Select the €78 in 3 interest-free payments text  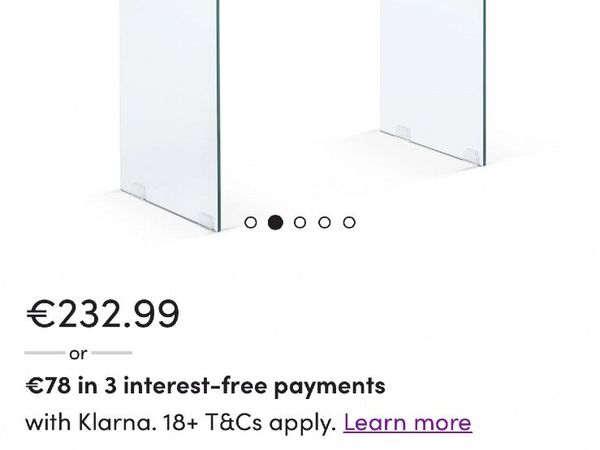coord(205,385)
